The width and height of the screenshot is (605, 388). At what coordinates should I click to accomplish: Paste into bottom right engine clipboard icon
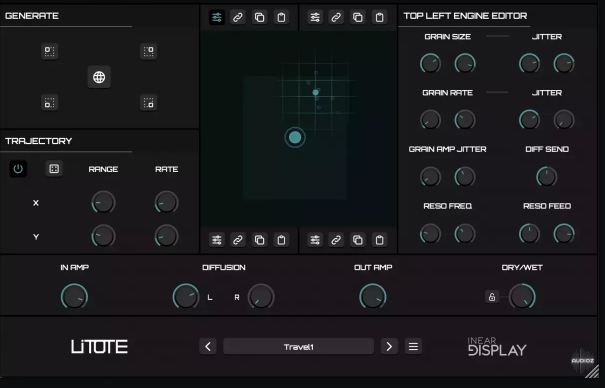pos(380,240)
